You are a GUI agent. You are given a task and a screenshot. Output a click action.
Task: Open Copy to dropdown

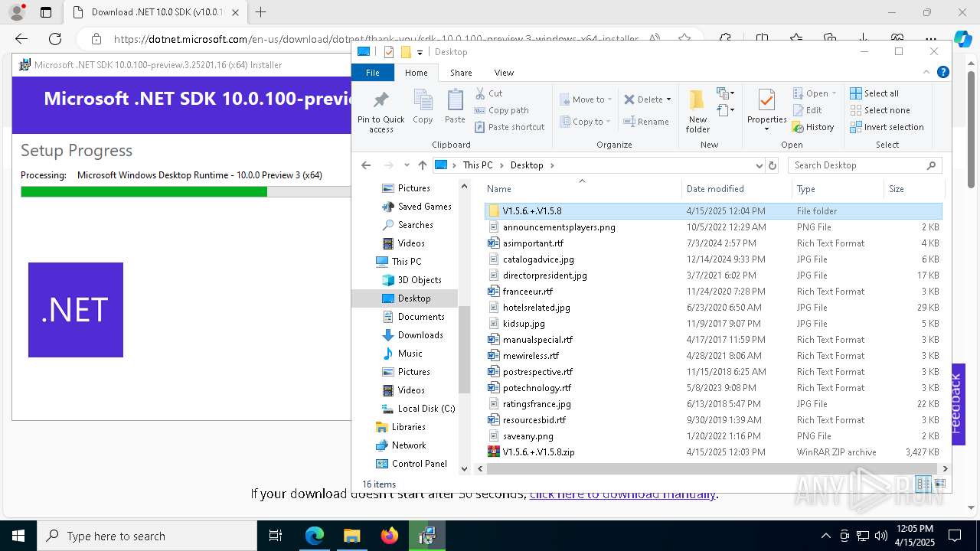coord(585,121)
